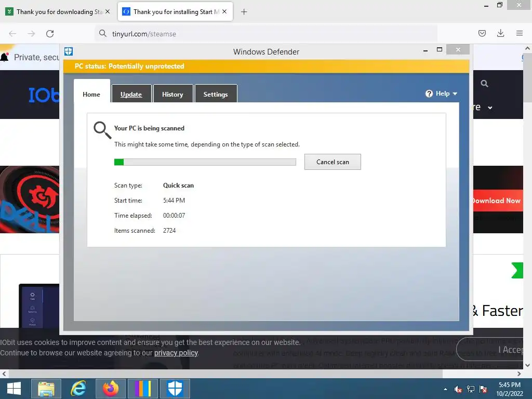The width and height of the screenshot is (532, 399).
Task: Switch to the History tab
Action: click(172, 94)
